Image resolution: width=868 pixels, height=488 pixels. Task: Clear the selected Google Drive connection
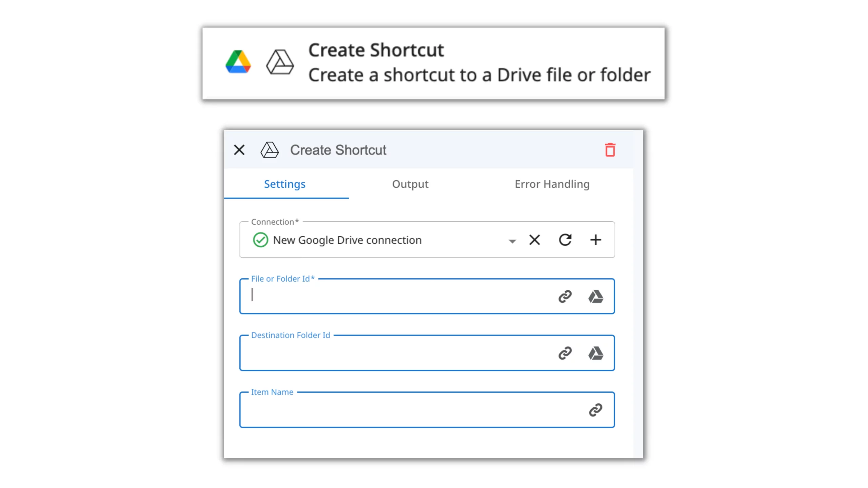point(535,240)
